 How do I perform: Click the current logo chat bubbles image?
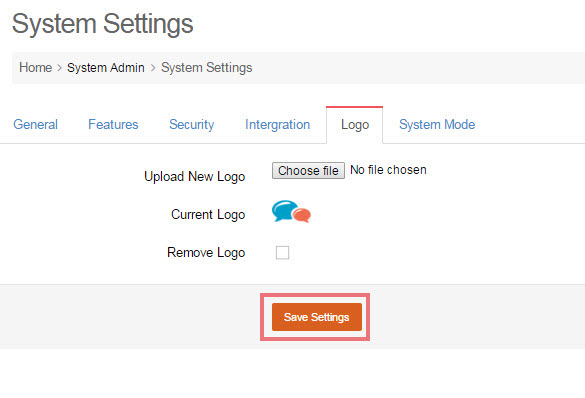point(291,211)
